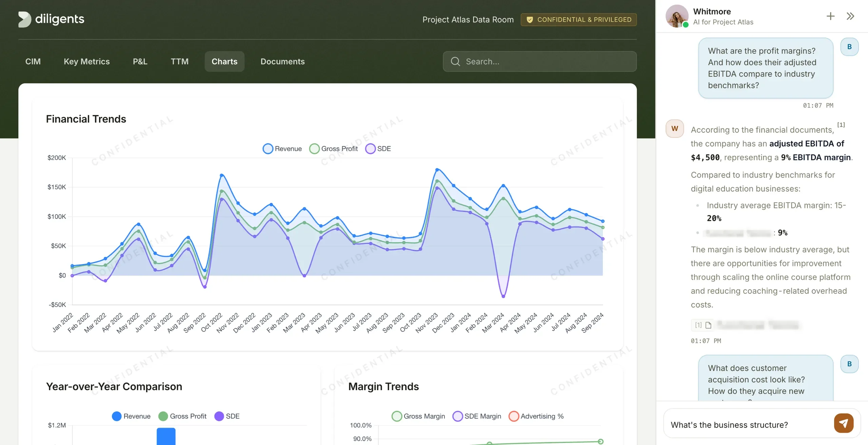Open citation [1] in the AI response

pos(842,124)
